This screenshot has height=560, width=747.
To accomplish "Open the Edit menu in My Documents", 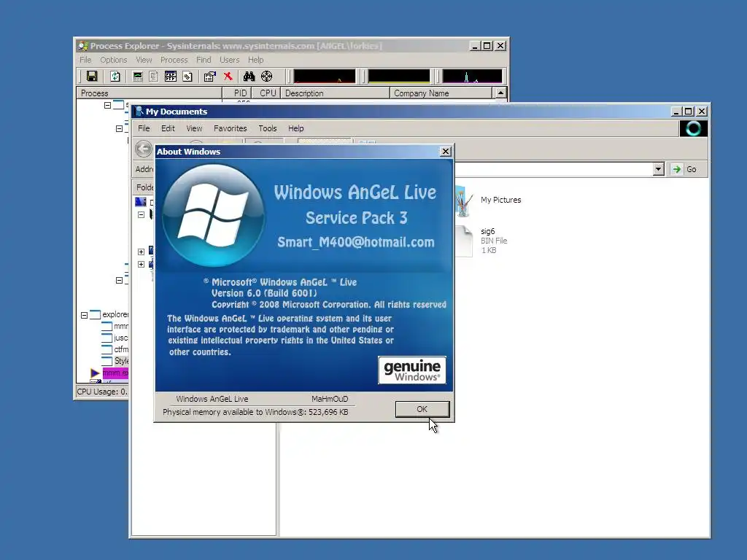I will click(x=168, y=128).
